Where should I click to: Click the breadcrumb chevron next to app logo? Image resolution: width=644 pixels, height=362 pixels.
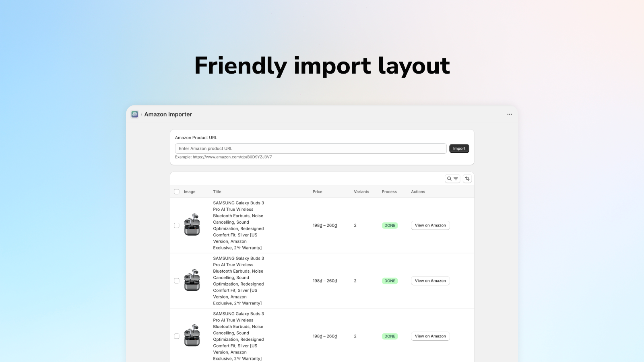(x=141, y=114)
